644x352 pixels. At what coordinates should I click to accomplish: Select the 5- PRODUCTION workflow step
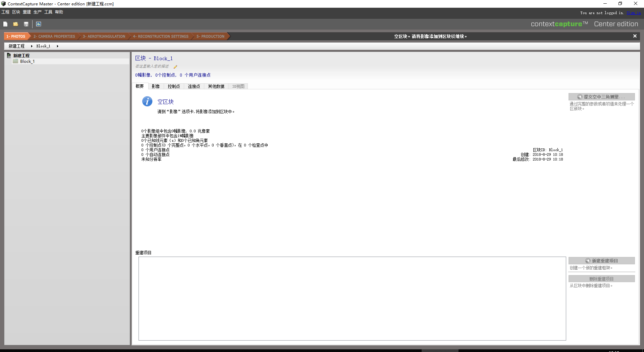[211, 36]
